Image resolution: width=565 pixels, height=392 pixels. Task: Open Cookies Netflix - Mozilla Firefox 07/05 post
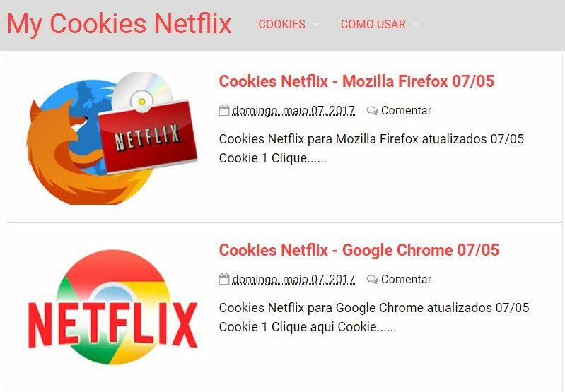click(x=356, y=81)
